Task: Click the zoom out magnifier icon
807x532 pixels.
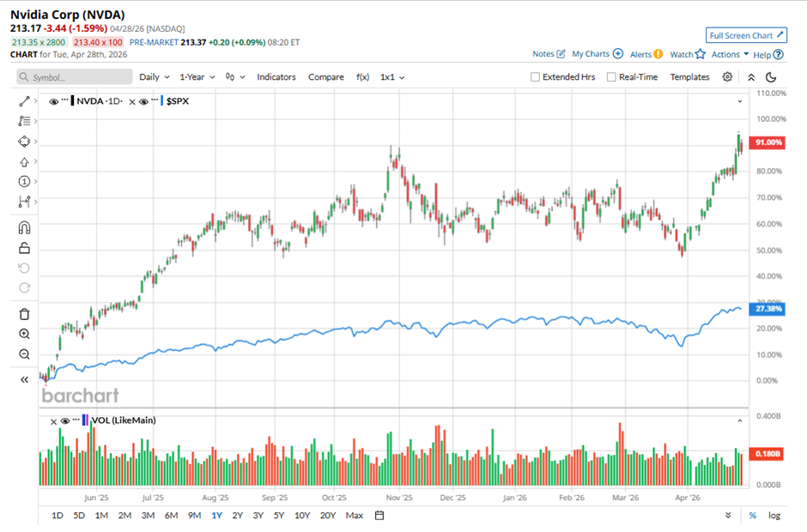Action: point(24,354)
